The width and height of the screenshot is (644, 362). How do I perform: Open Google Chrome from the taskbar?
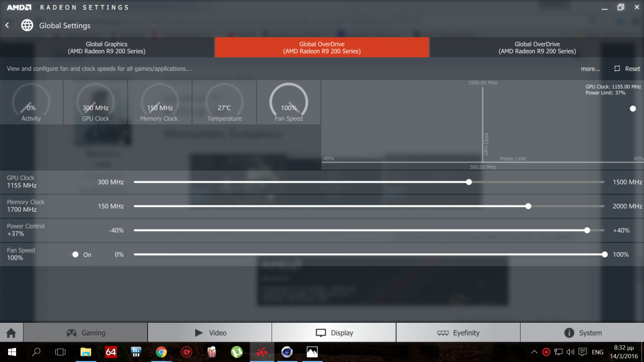(x=161, y=352)
